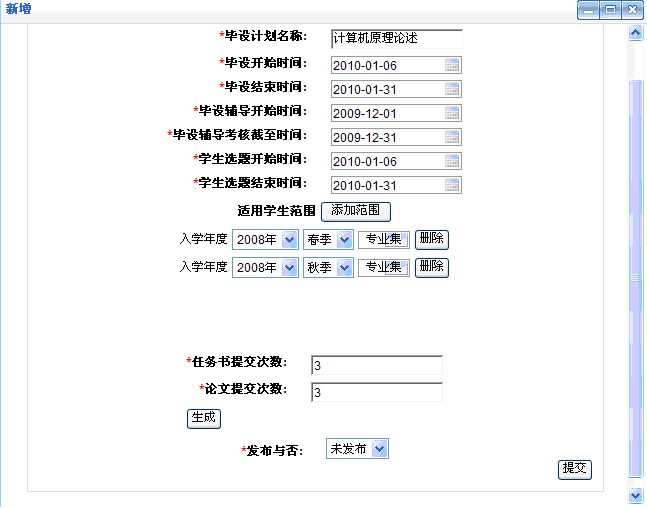The width and height of the screenshot is (647, 508).
Task: Open the 秋季 season dropdown
Action: tap(328, 267)
